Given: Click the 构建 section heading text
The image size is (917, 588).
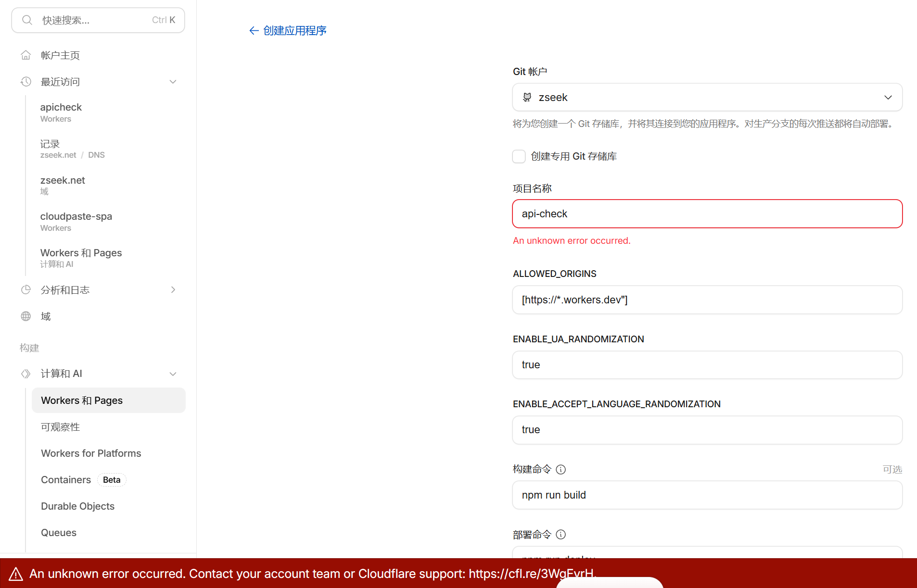Looking at the screenshot, I should tap(29, 348).
